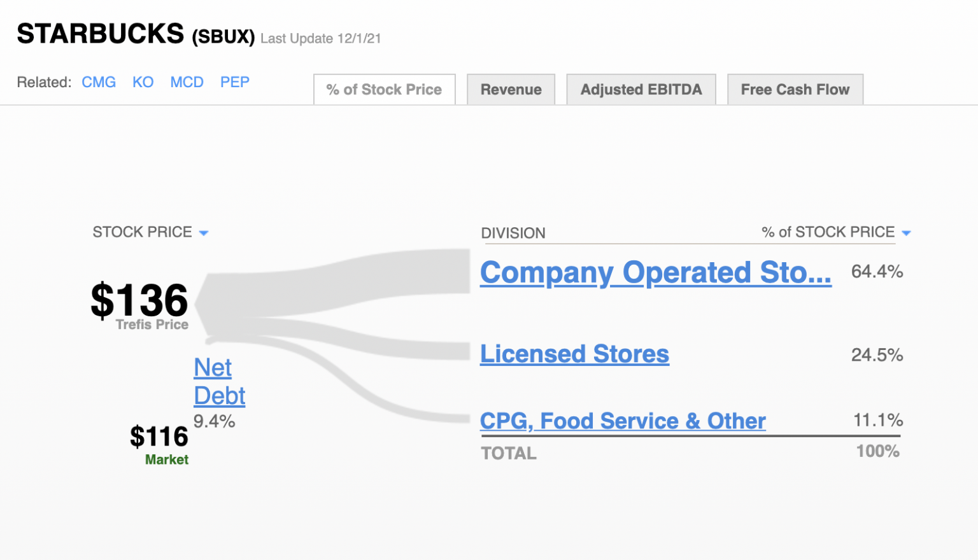This screenshot has width=978, height=560.
Task: Switch to the Revenue tab
Action: [511, 89]
